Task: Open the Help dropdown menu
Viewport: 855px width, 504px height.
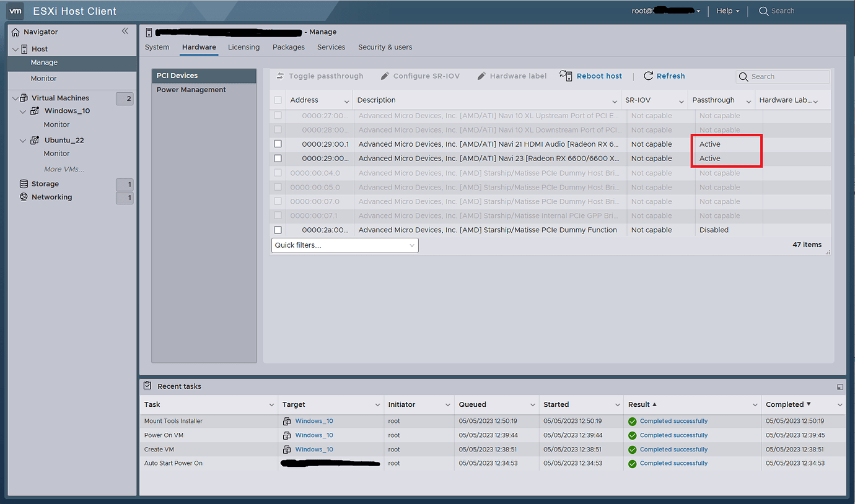Action: point(727,11)
